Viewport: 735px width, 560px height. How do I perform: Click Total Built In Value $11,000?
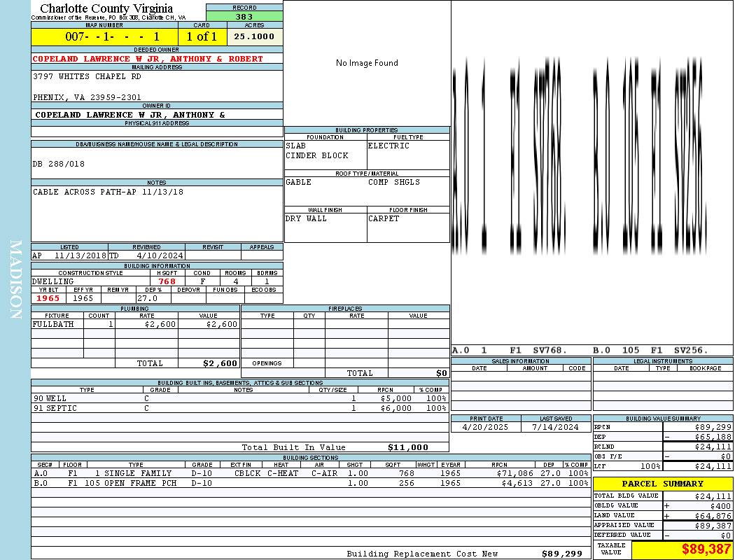[408, 447]
